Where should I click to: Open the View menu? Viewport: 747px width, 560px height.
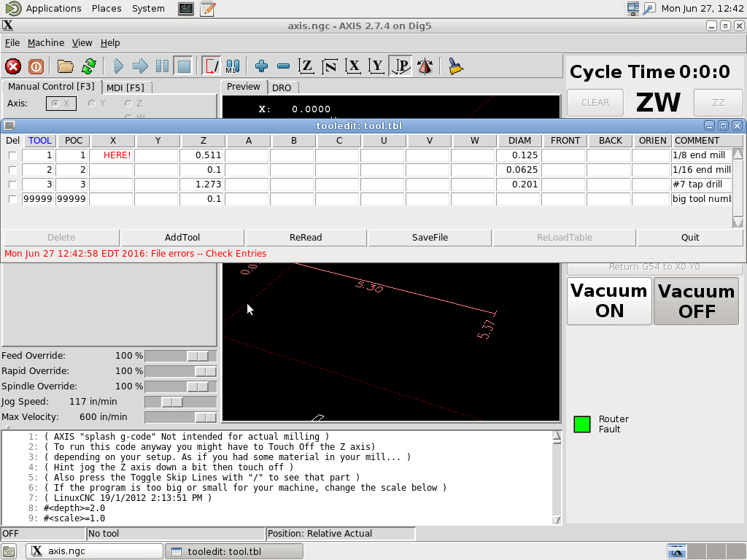pyautogui.click(x=82, y=43)
